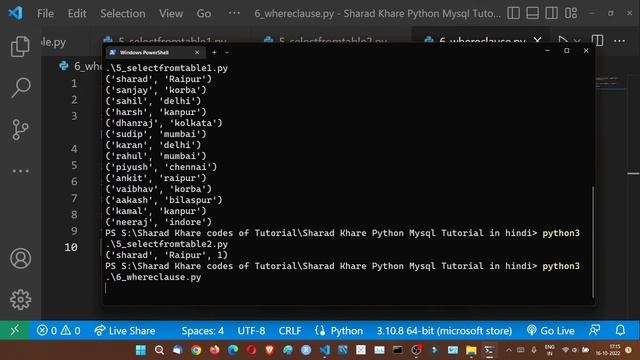Open Windows Terminal taskbar icon
640x360 pixels.
(489, 350)
